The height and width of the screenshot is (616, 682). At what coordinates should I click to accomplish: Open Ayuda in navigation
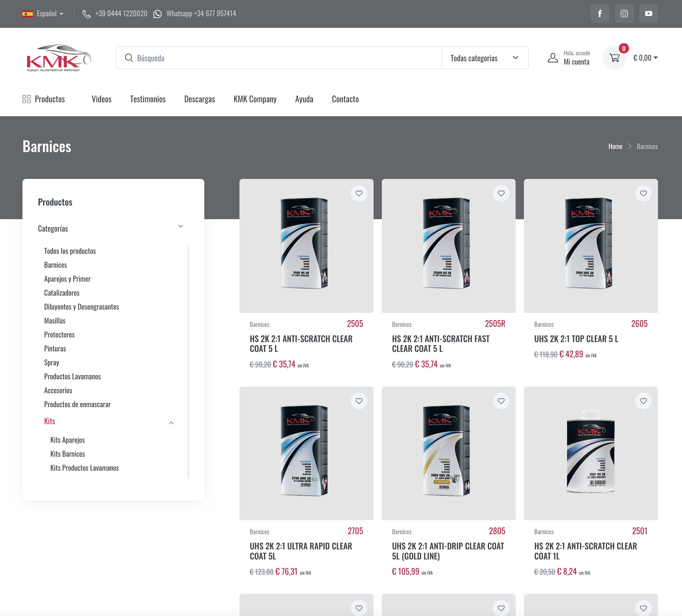pyautogui.click(x=304, y=99)
